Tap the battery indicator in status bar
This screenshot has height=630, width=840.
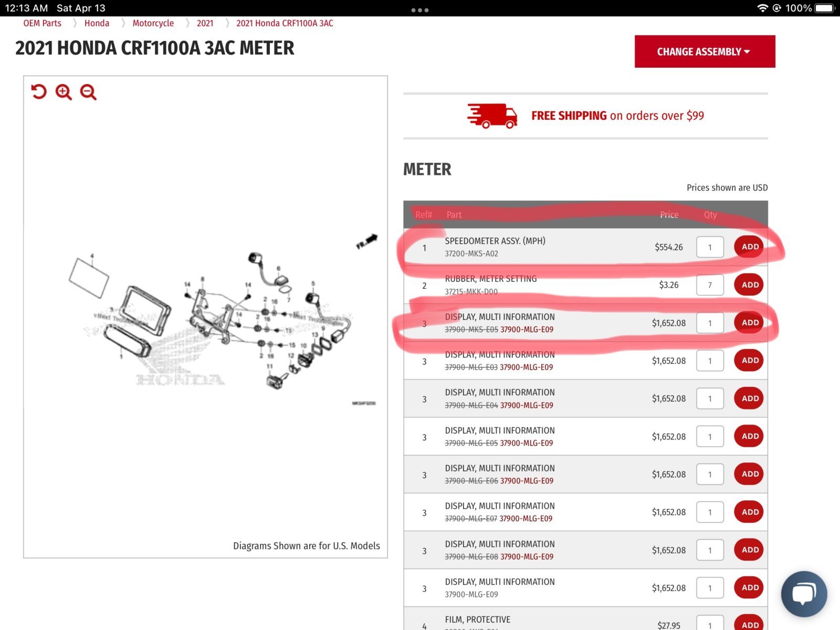[x=824, y=8]
